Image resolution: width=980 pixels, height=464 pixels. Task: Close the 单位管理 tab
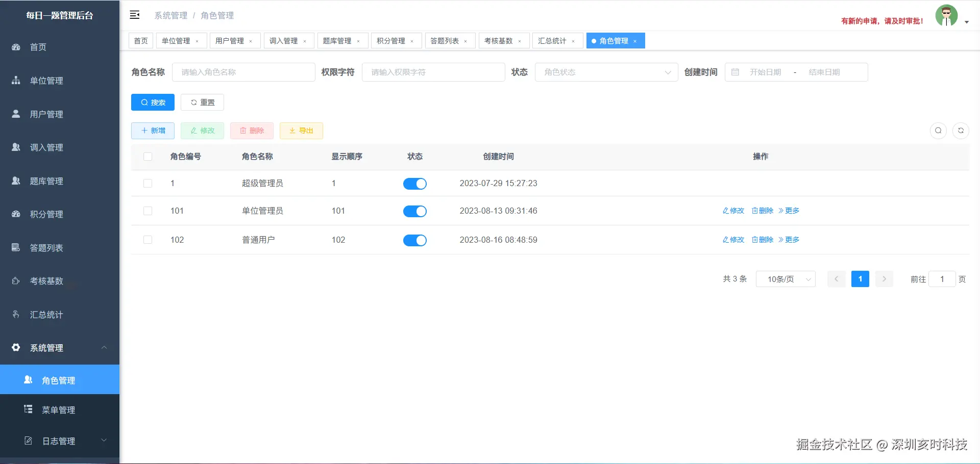click(x=197, y=41)
